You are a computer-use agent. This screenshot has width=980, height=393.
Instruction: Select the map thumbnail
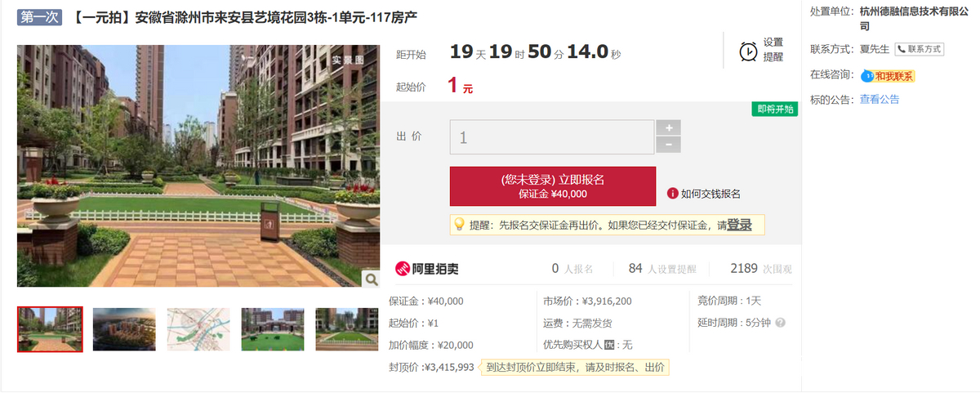point(198,329)
